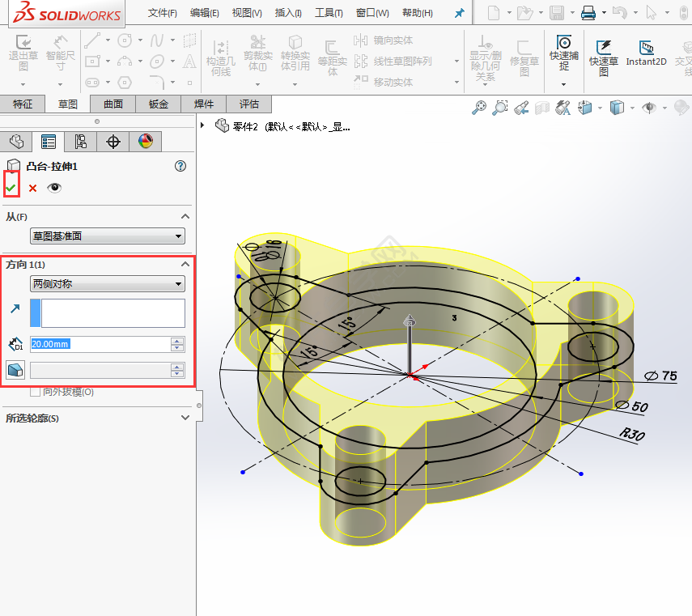Switch to the 曲面 tab
Viewport: 692px width, 616px height.
click(113, 104)
